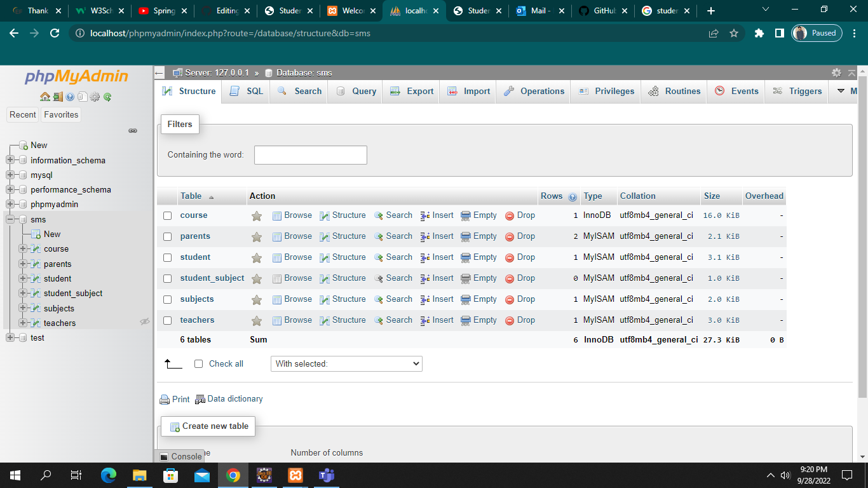868x488 pixels.
Task: Open the Data dictionary link
Action: tap(229, 399)
